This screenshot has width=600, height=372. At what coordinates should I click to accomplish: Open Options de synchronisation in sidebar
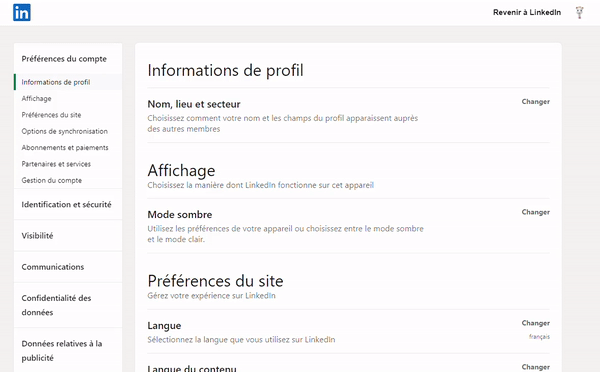coord(65,131)
